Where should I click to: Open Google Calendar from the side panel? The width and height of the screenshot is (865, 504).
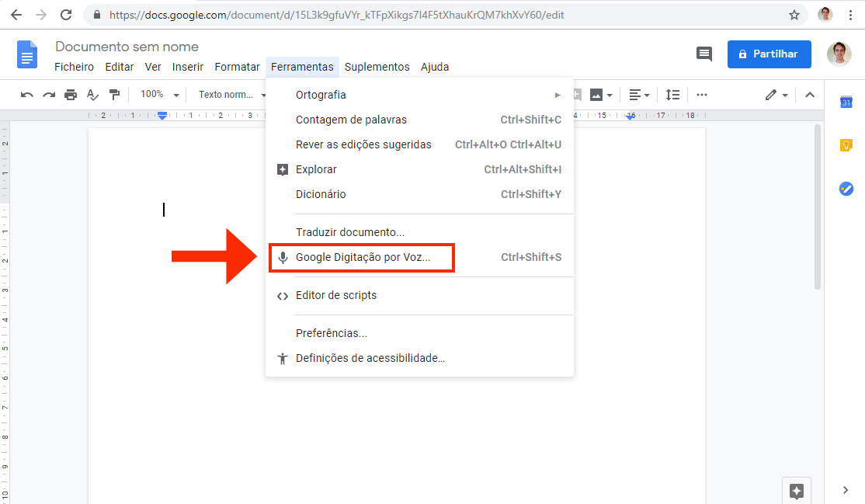click(x=846, y=101)
